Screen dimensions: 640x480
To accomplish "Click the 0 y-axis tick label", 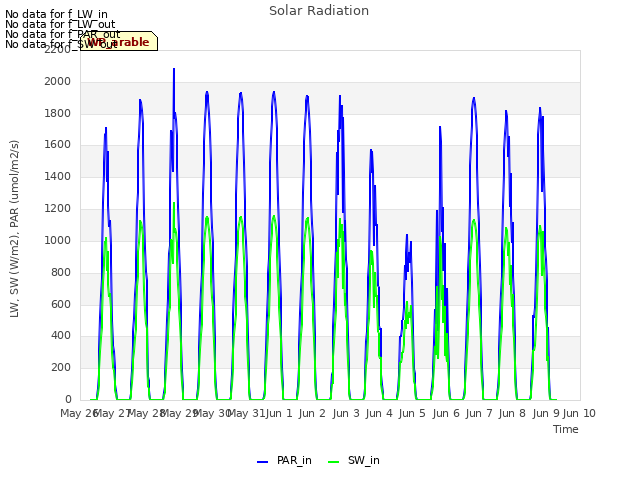I will [68, 400].
